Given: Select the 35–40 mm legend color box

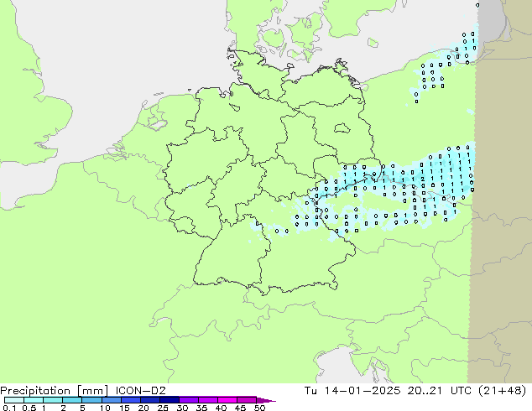Looking at the screenshot, I should [x=208, y=400].
